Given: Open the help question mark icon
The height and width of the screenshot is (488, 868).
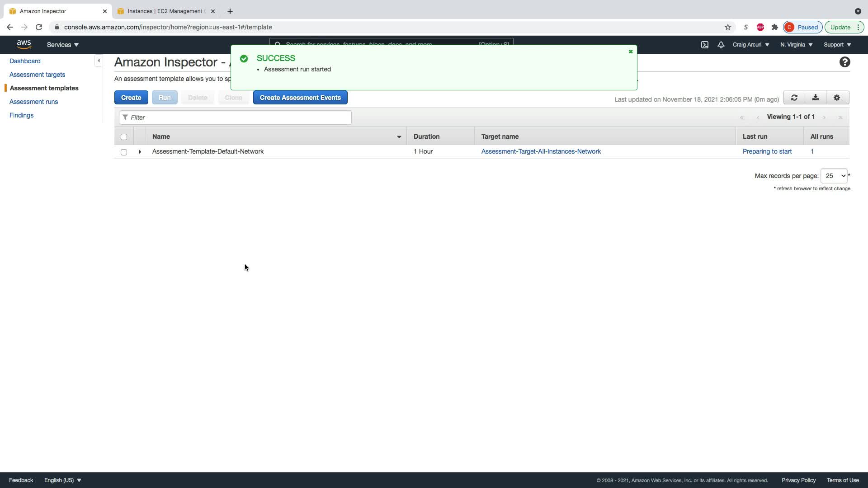Looking at the screenshot, I should 844,62.
